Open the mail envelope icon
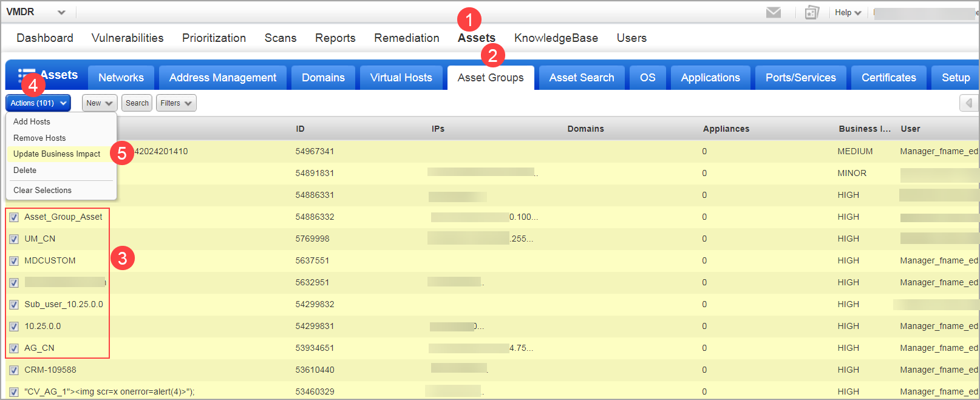980x400 pixels. (773, 13)
